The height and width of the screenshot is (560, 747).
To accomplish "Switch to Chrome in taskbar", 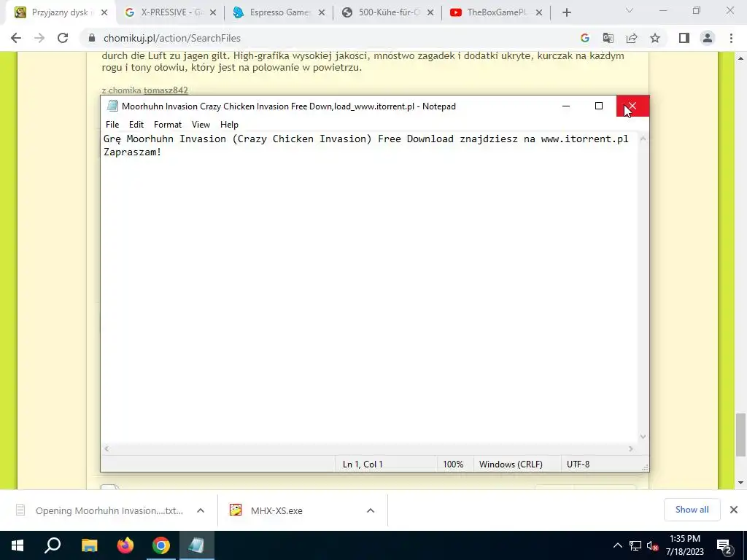I will [161, 545].
